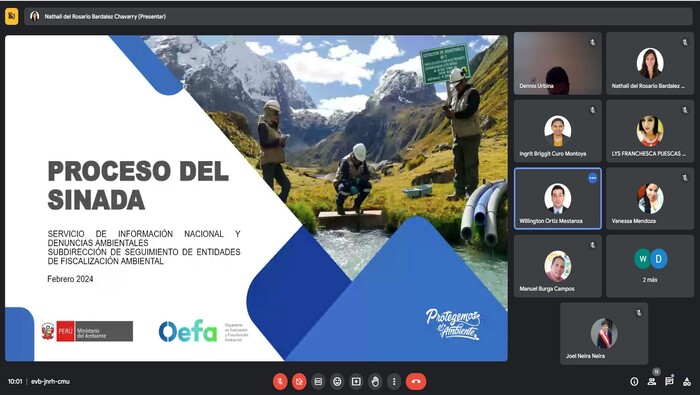Image resolution: width=700 pixels, height=395 pixels.
Task: Click the presenter avatar in the top bar
Action: pos(34,17)
